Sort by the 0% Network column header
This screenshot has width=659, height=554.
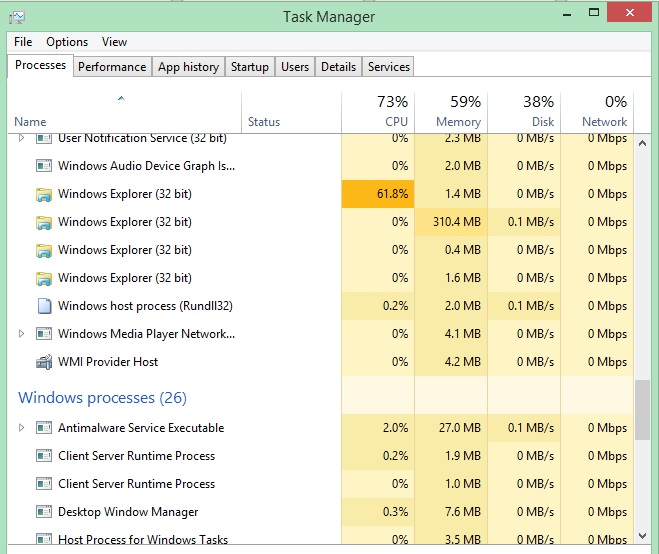pyautogui.click(x=597, y=113)
